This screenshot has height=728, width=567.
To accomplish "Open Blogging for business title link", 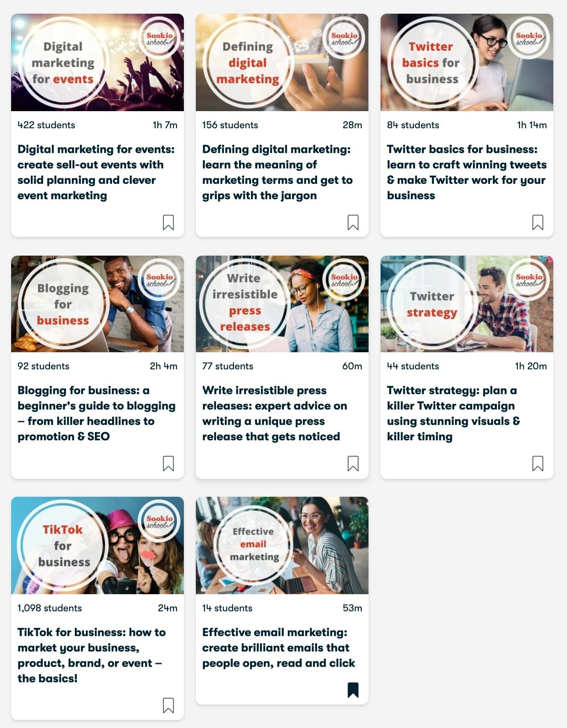I will coord(97,413).
